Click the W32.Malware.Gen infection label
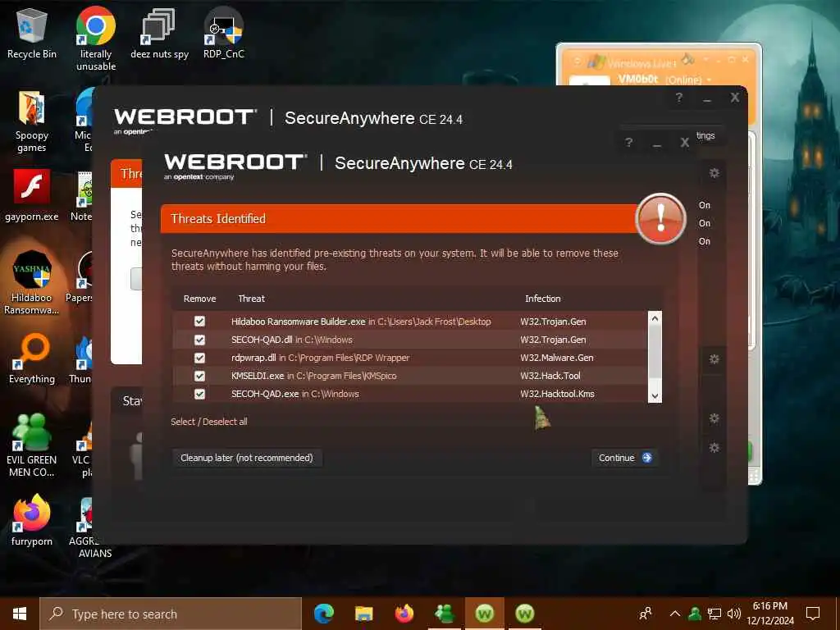The width and height of the screenshot is (840, 630). [557, 358]
